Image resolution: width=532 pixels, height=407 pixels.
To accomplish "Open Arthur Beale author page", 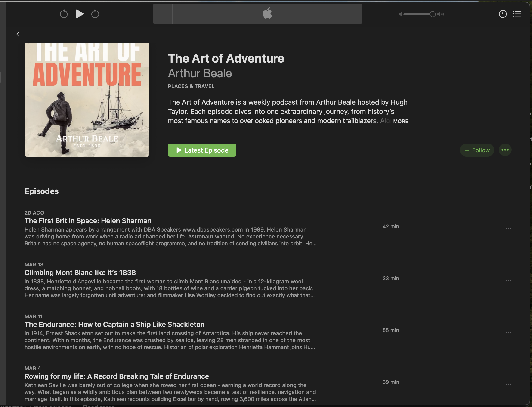I will coord(200,73).
